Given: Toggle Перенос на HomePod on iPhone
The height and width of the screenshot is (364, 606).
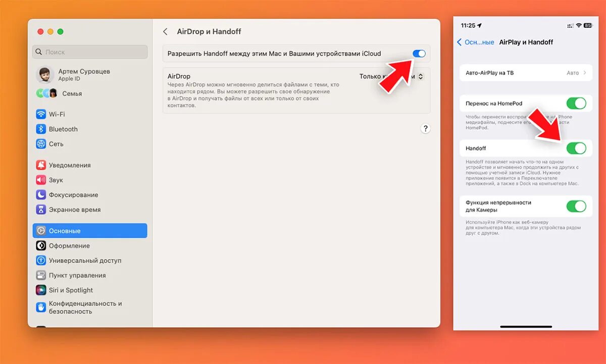Looking at the screenshot, I should coord(576,103).
